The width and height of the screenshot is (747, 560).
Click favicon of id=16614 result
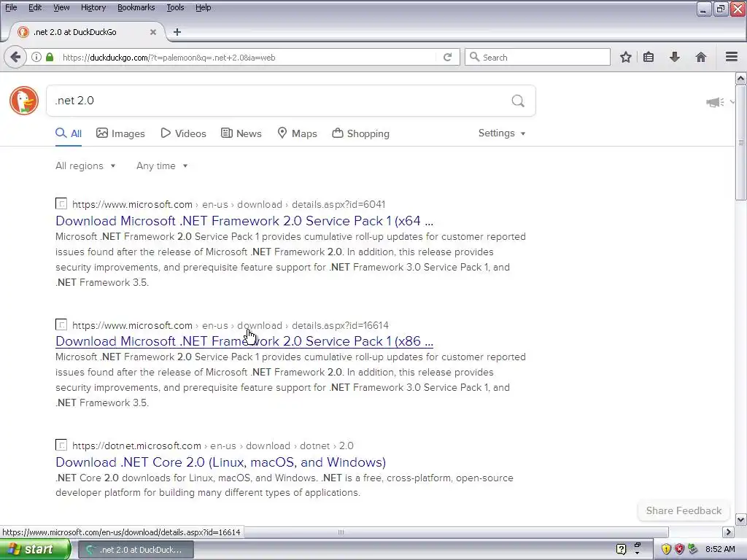click(x=61, y=324)
